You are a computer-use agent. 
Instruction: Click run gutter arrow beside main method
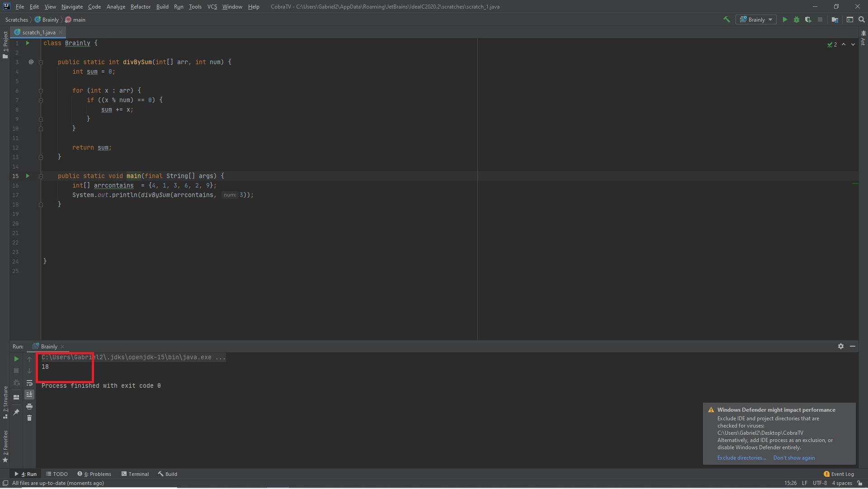click(28, 176)
